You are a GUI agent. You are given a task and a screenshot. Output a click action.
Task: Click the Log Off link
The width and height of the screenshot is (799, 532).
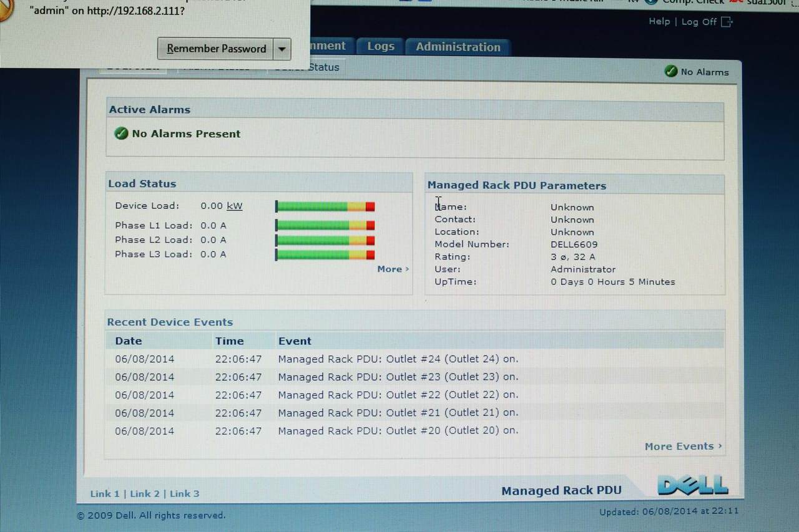click(699, 22)
